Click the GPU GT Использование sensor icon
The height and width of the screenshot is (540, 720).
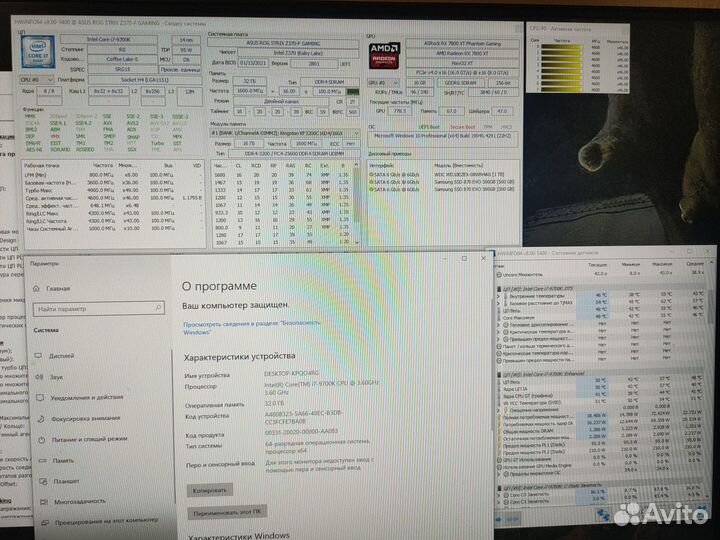coord(499,460)
